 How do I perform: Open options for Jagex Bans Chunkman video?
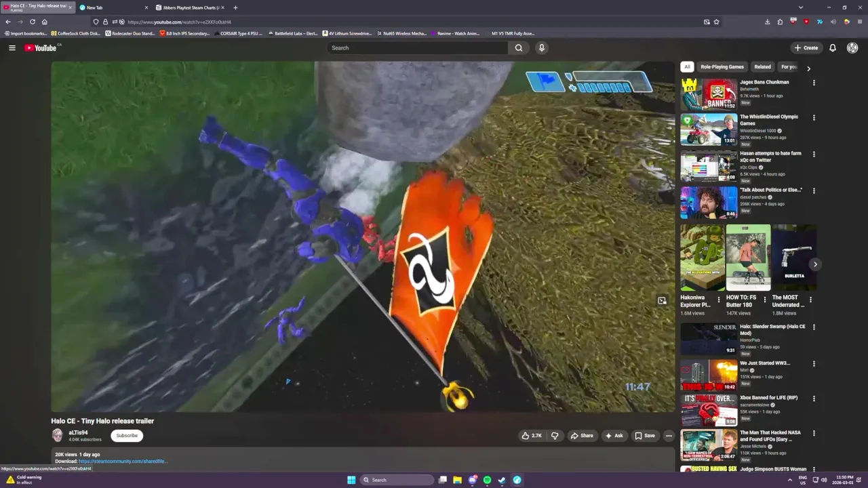tap(814, 83)
